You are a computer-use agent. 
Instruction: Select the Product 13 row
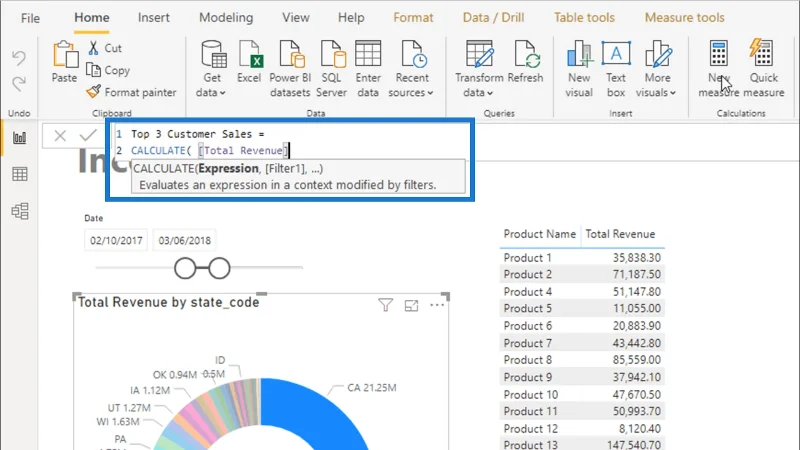582,444
